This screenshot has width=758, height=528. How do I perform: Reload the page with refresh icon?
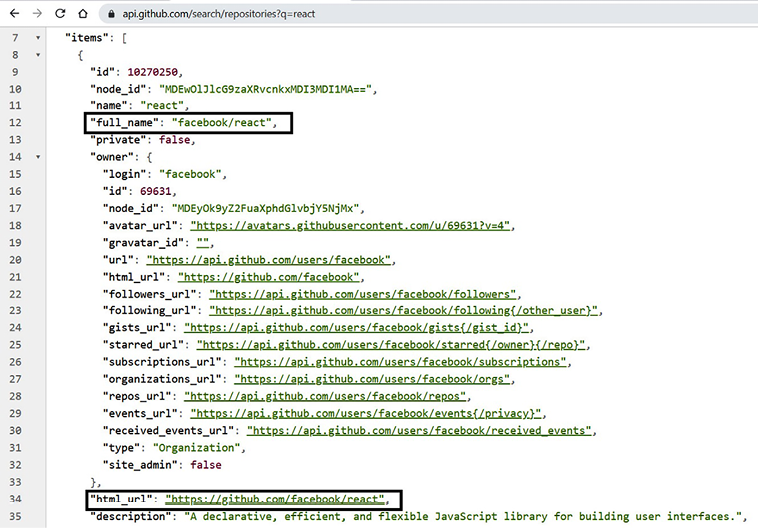pos(61,14)
